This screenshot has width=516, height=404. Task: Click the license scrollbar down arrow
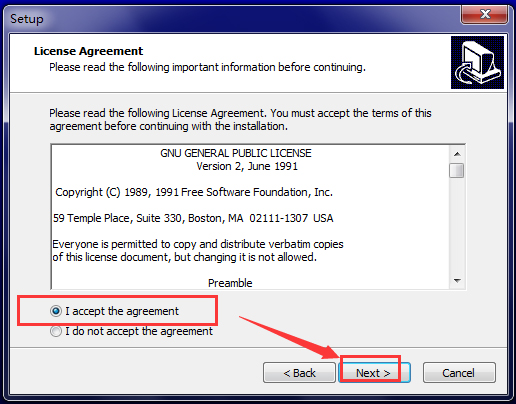pos(457,281)
